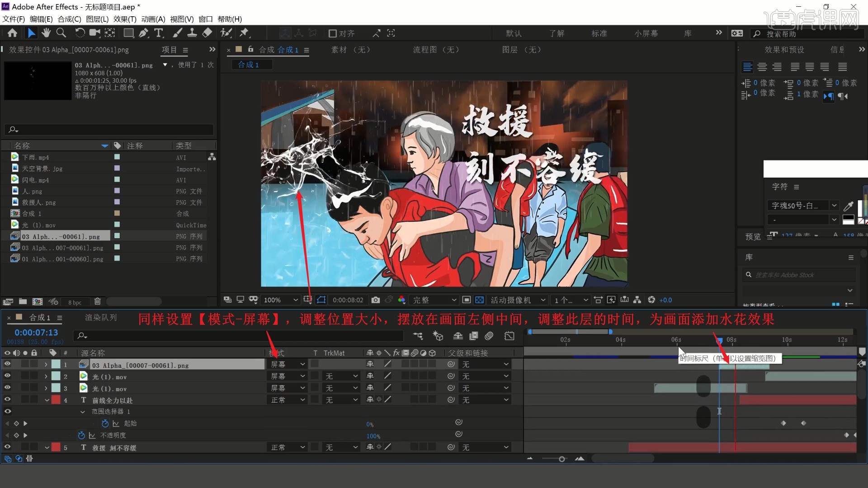
Task: Toggle stopwatch for 起始 property
Action: coord(105,423)
